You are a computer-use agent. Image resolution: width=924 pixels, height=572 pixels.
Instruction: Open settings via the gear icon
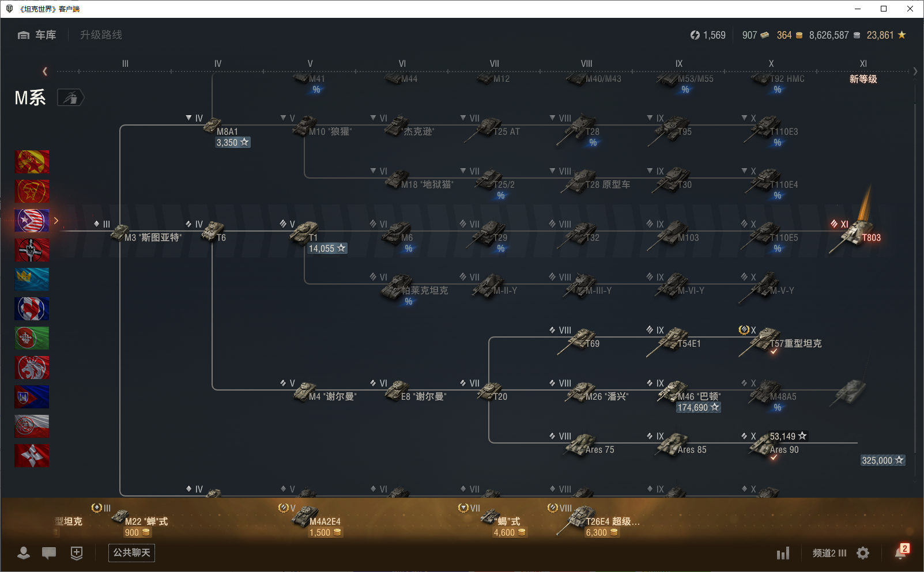pyautogui.click(x=863, y=553)
